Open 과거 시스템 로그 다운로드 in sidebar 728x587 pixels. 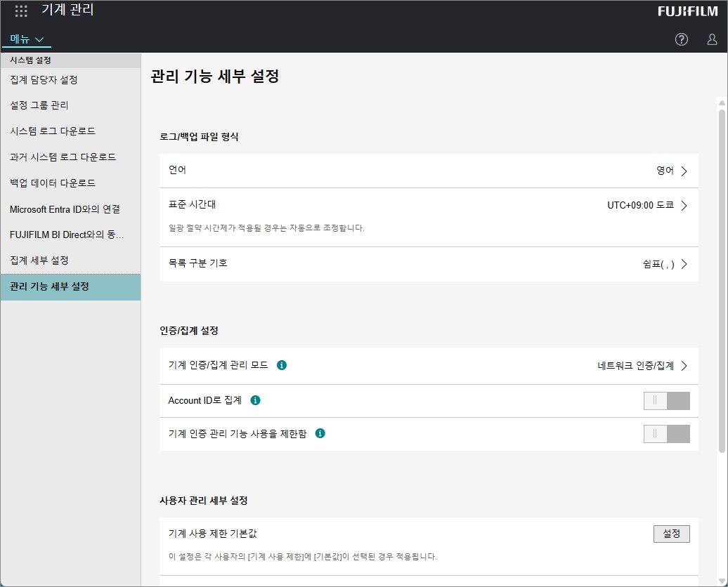click(70, 157)
